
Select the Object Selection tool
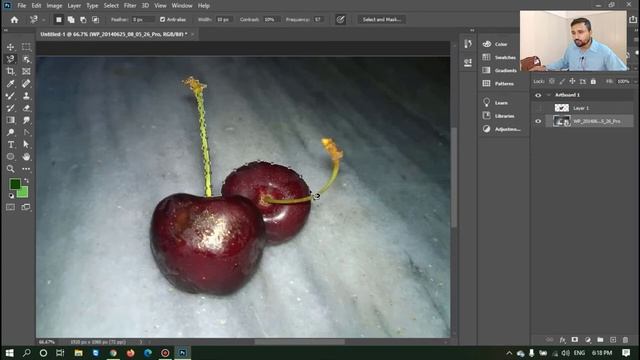pyautogui.click(x=26, y=59)
